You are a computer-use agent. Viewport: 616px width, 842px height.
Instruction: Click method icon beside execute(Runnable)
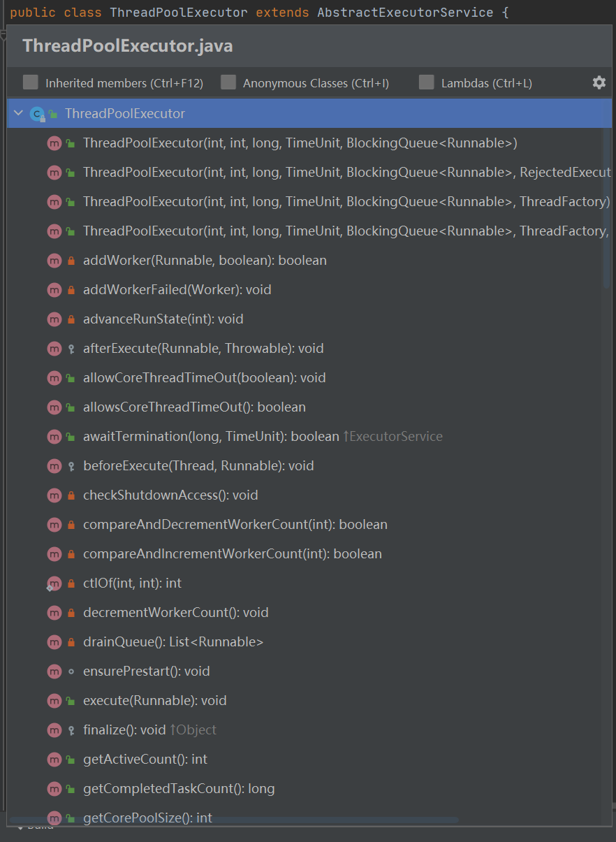click(54, 700)
